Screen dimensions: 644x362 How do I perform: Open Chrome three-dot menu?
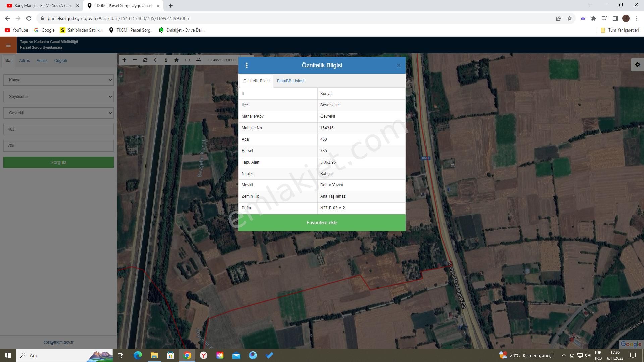(x=637, y=18)
